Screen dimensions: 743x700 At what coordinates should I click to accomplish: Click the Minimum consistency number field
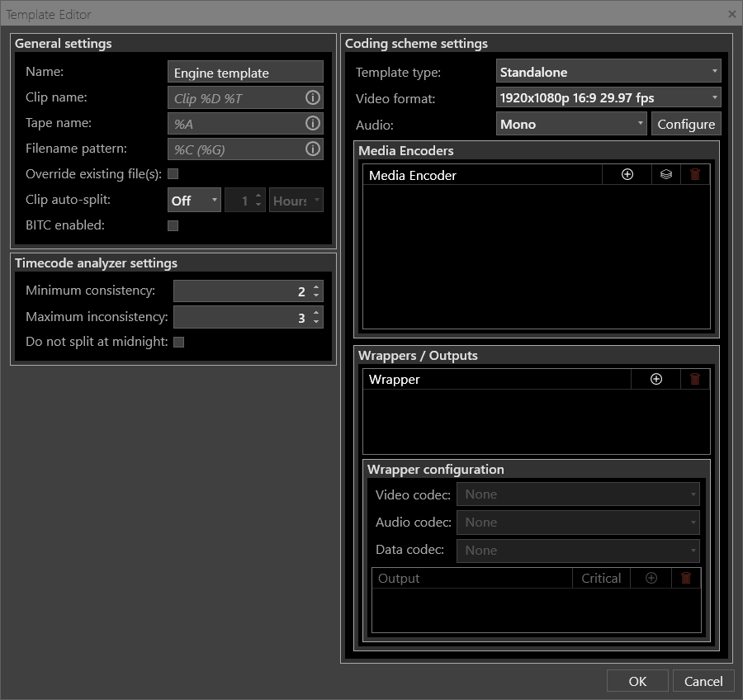coord(248,291)
